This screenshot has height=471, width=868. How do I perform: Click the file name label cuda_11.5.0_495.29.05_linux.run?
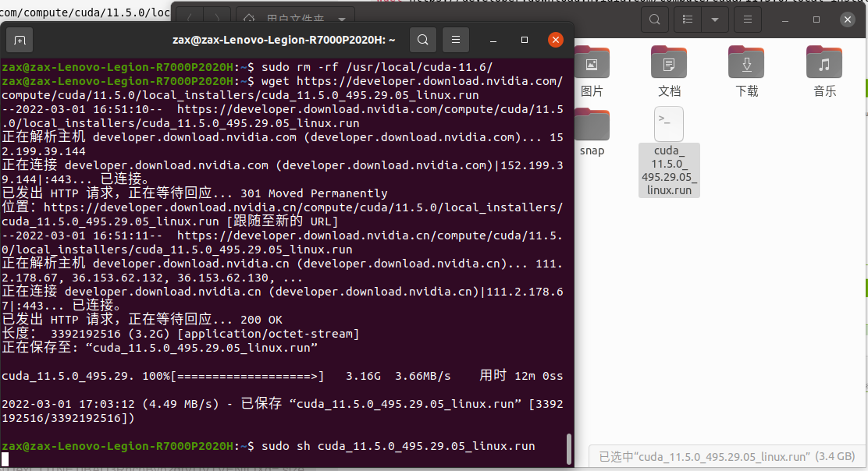click(669, 170)
